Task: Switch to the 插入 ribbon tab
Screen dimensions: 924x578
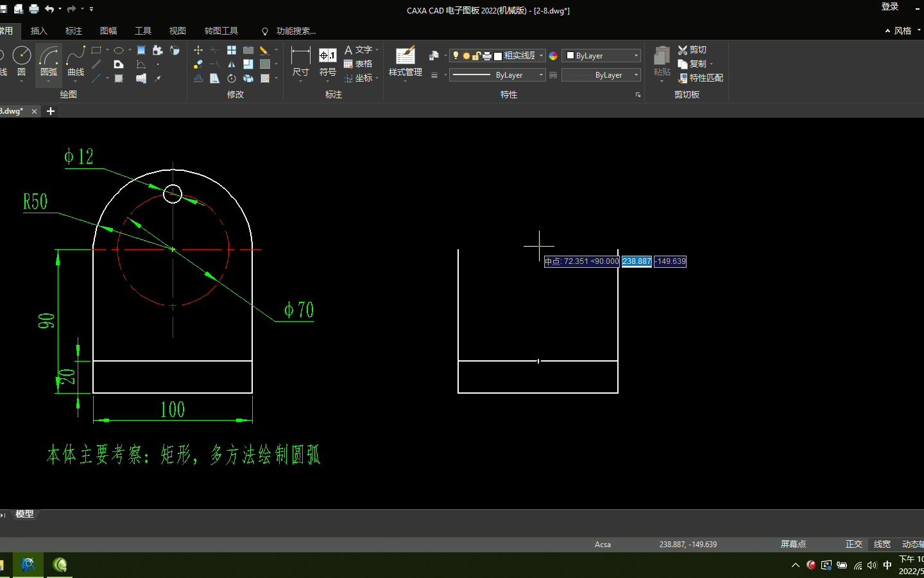Action: [x=39, y=31]
